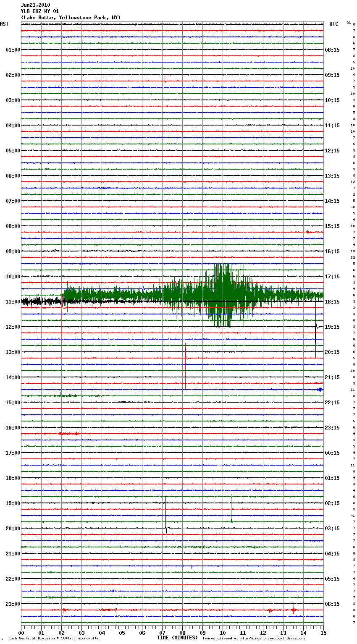Image resolution: width=357 pixels, height=644 pixels.
Task: Click the 22:00 MST time label
Action: point(13,579)
